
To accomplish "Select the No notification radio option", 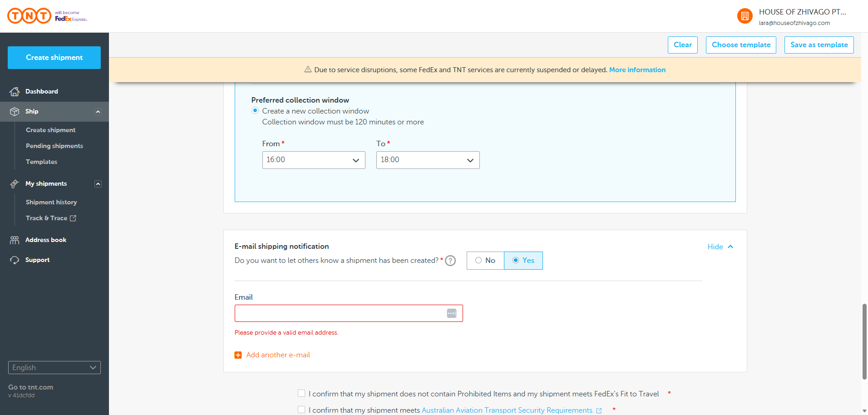I will coord(478,261).
